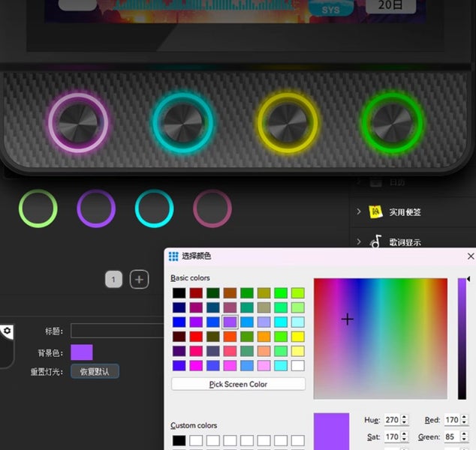
Task: Choose black in Basic colors grid
Action: [178, 293]
